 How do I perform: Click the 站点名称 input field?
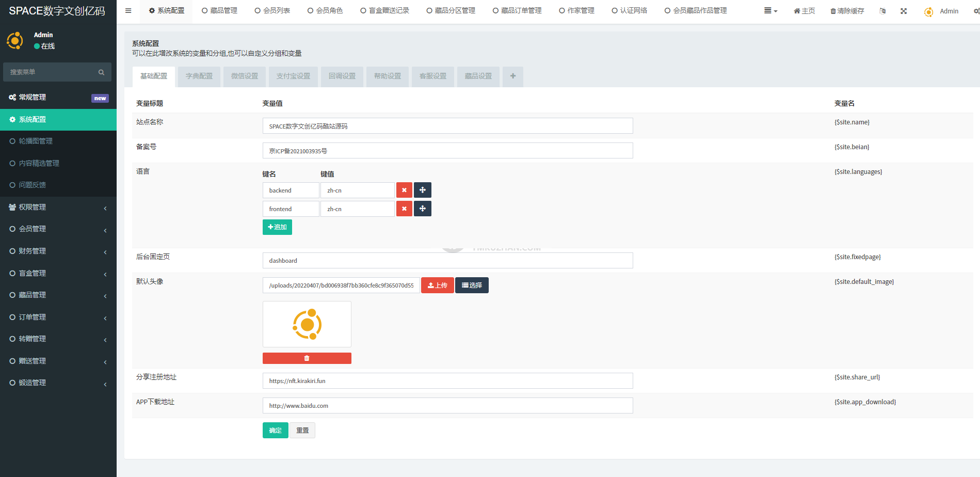tap(447, 126)
